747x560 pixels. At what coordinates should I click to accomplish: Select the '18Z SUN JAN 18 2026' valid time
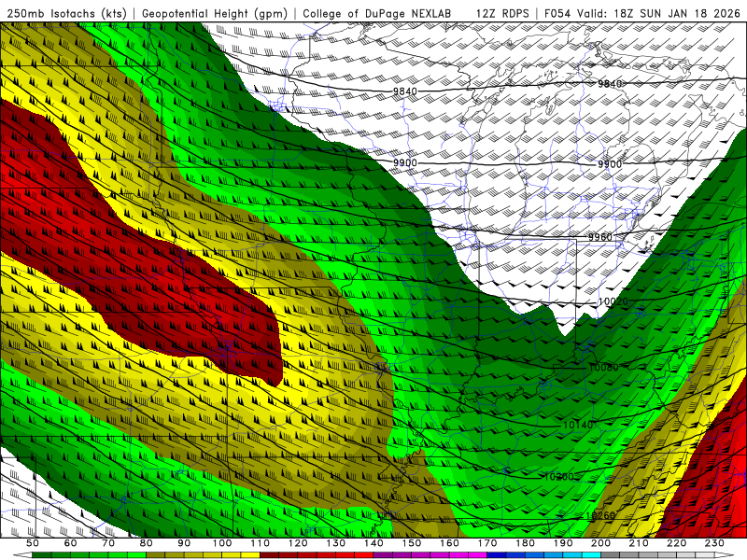point(677,13)
